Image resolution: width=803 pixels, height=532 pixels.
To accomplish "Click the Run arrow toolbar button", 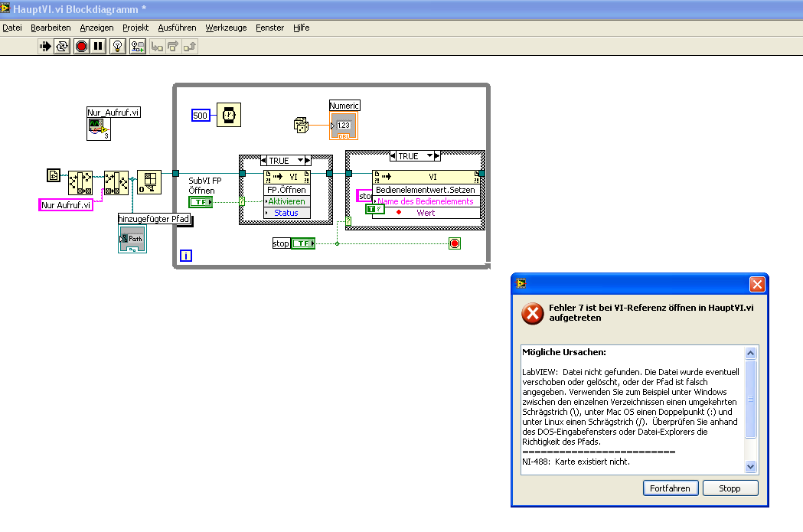I will [x=45, y=47].
